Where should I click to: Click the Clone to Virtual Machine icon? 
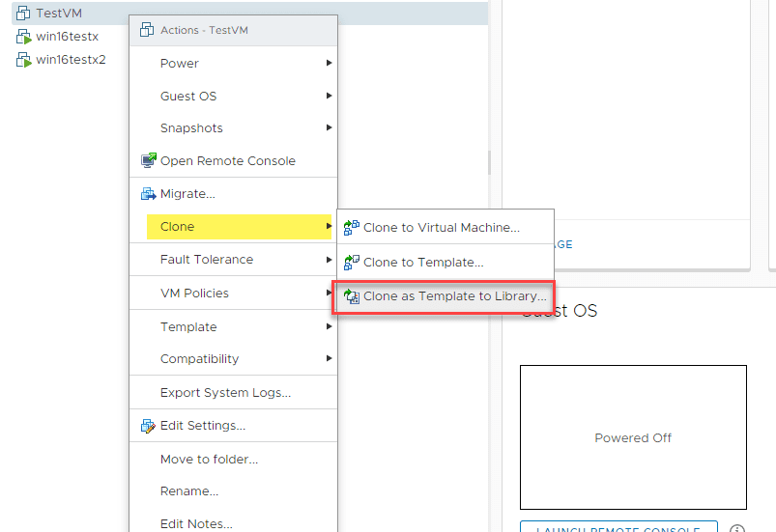(x=352, y=228)
